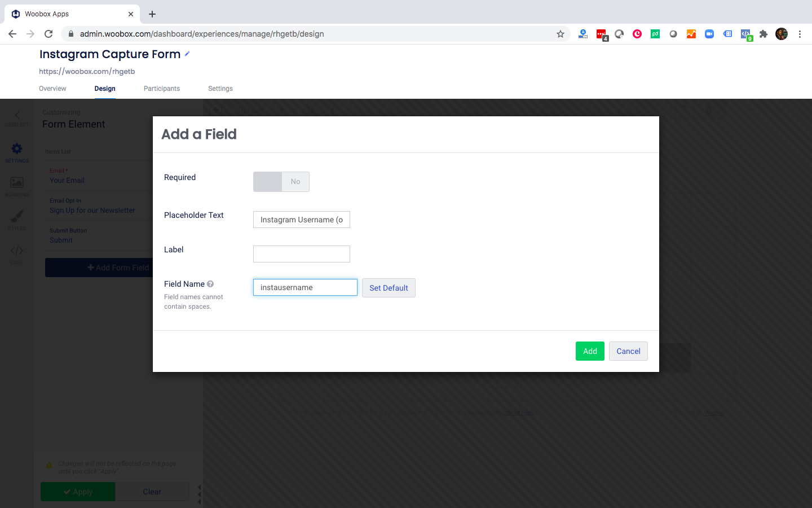
Task: Click the Zoom extension icon
Action: click(709, 34)
